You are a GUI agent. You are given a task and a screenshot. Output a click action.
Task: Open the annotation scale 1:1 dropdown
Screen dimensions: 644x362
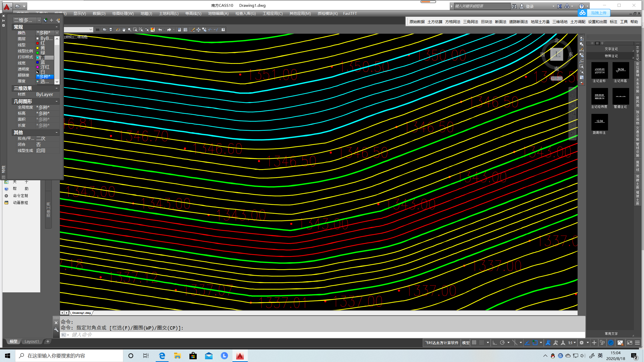[572, 343]
